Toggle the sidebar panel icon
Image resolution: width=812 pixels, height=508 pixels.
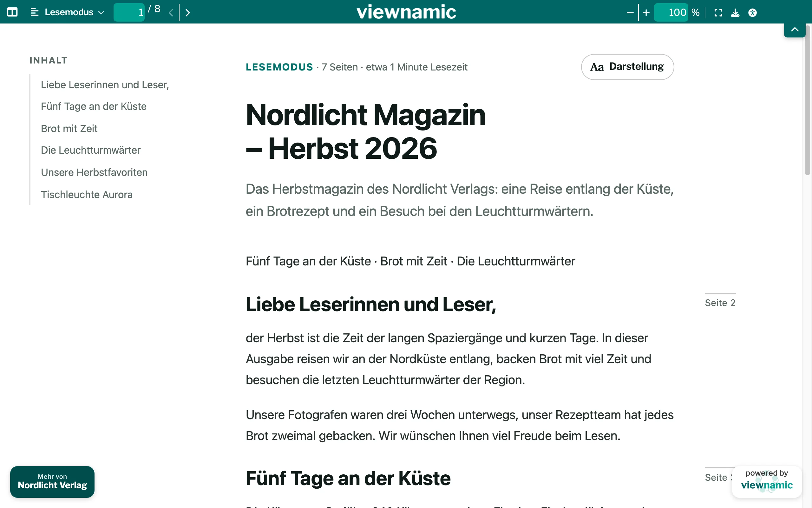click(12, 12)
